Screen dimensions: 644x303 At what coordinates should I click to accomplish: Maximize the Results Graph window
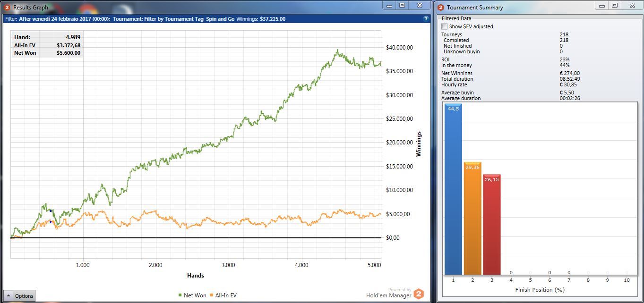[x=402, y=5]
